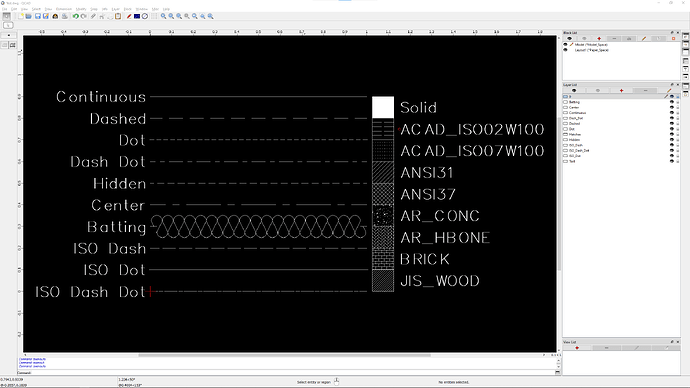Click the blue screen-based linetypes icon
The image size is (690, 388).
(x=137, y=16)
